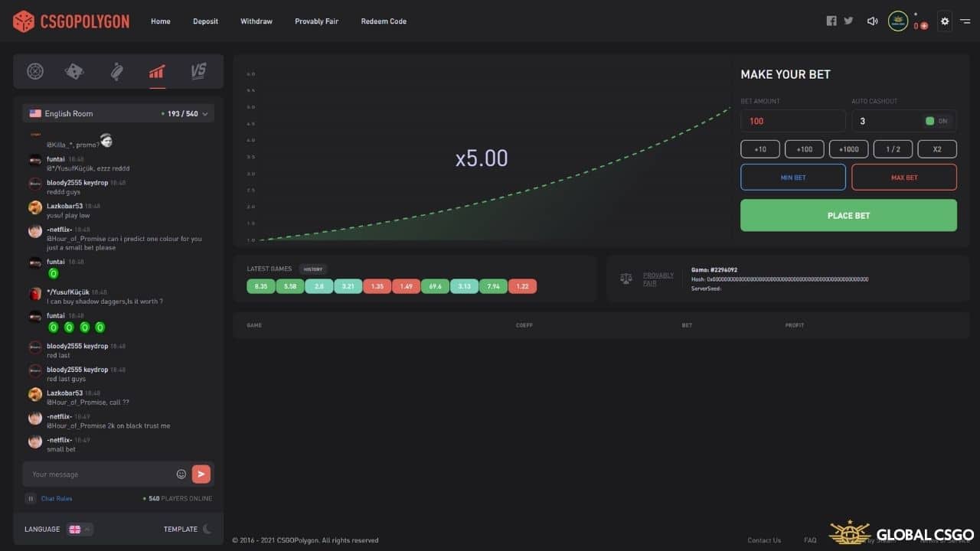Open the settings gear icon

pyautogui.click(x=945, y=21)
